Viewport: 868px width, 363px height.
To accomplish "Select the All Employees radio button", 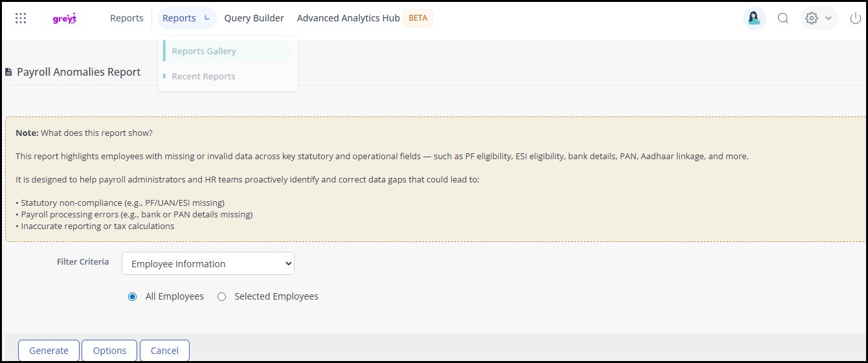I will pos(133,296).
